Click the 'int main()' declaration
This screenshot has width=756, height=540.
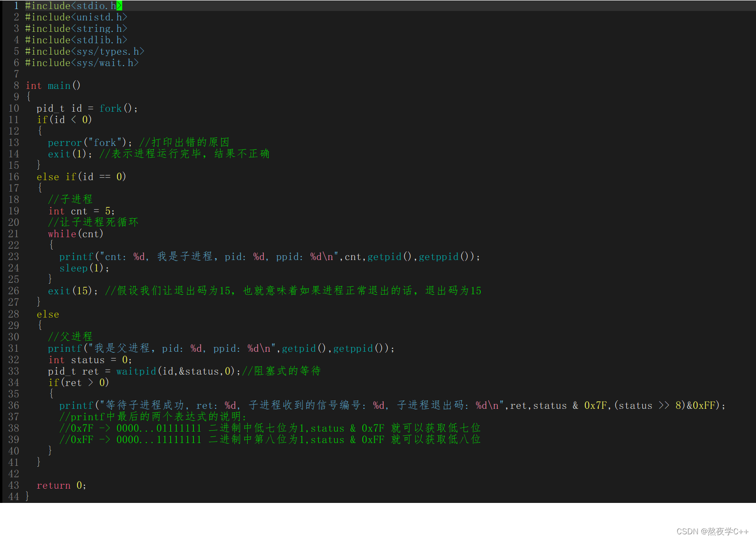click(x=53, y=86)
